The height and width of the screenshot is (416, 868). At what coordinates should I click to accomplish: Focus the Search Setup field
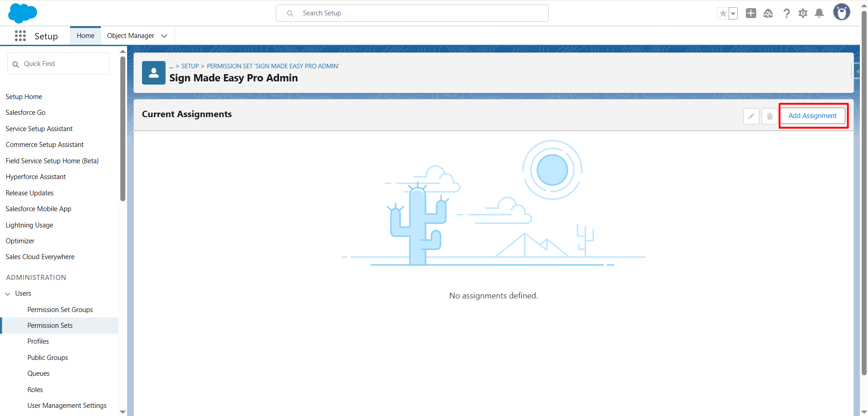[412, 13]
